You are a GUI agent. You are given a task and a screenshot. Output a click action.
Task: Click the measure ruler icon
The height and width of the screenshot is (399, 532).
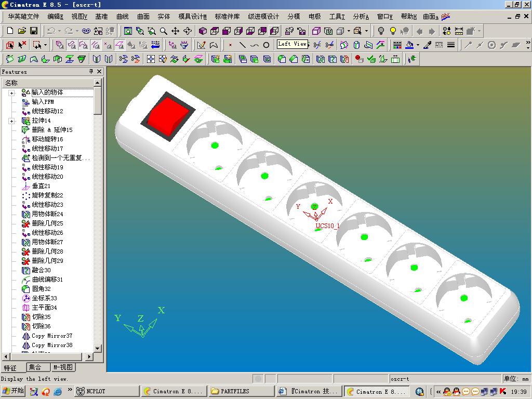tap(459, 31)
